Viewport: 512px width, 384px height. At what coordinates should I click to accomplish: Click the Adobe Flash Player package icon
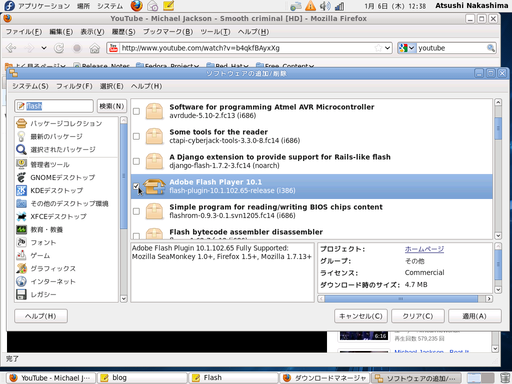pyautogui.click(x=154, y=186)
